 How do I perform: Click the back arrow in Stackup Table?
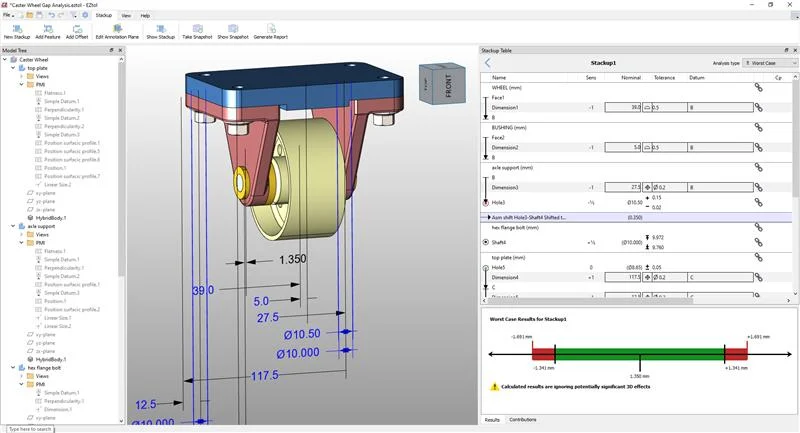coord(488,63)
